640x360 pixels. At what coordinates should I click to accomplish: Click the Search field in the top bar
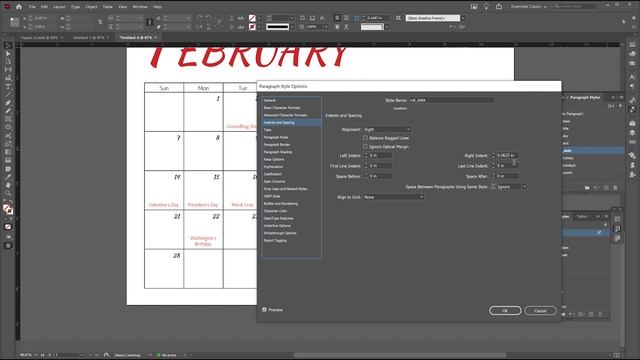(x=576, y=7)
